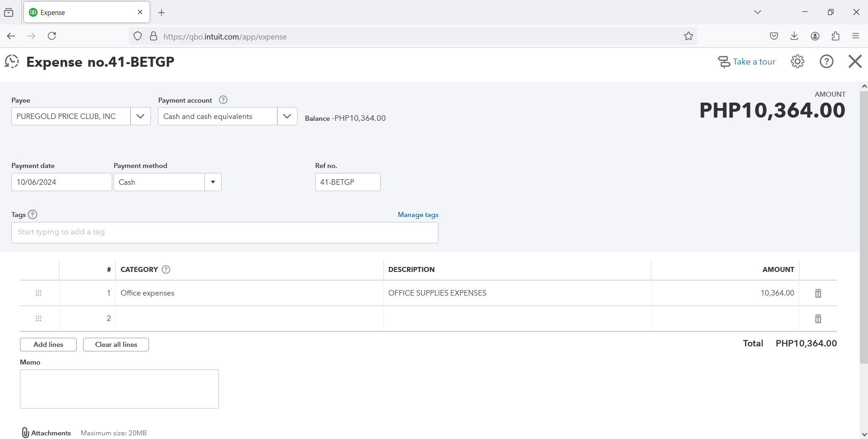Delete empty line 2 using trash icon

[818, 319]
